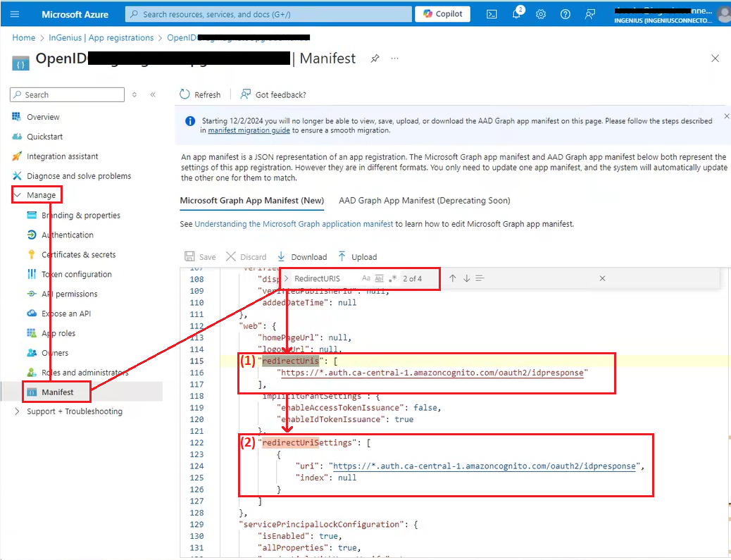Screen dimensions: 731x560
Task: Click the Copilot button
Action: tap(442, 14)
